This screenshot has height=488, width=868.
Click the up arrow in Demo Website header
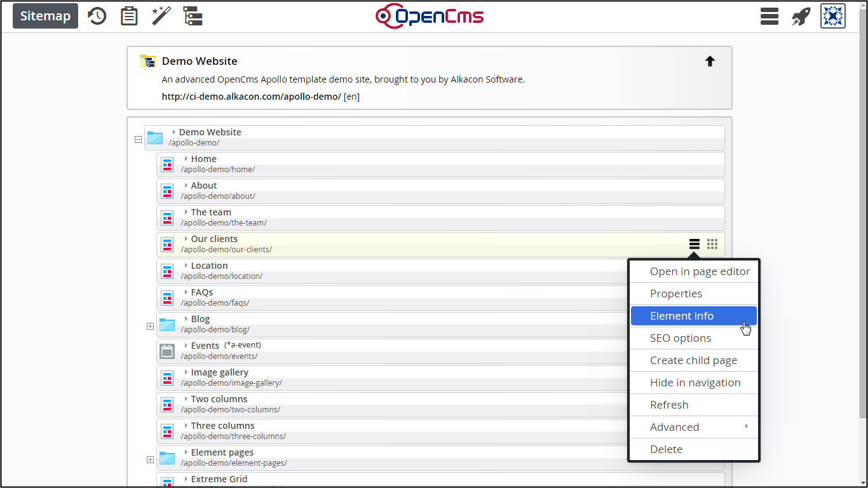tap(710, 61)
